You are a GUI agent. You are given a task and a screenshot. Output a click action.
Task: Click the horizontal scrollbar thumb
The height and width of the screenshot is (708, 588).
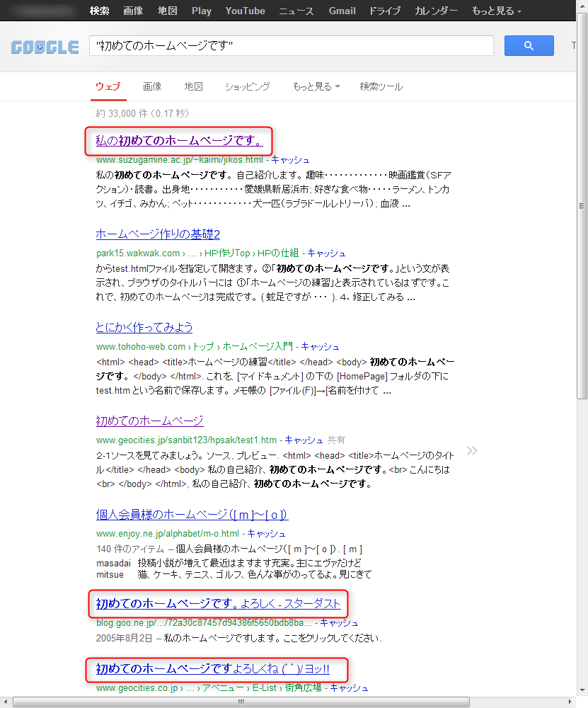click(x=241, y=702)
